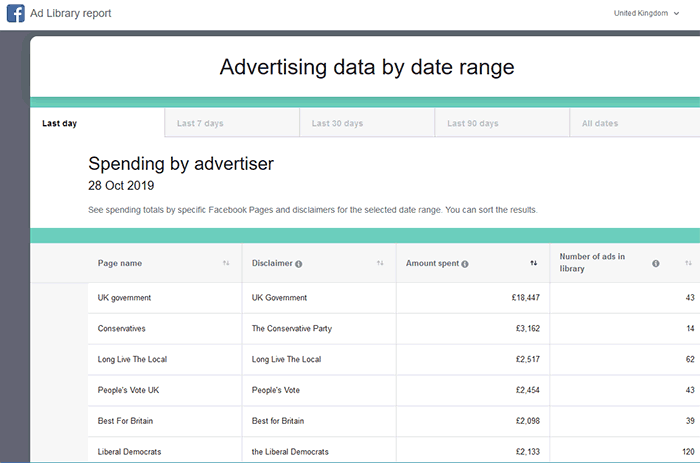
Task: Sort by Number of ads in library arrows
Action: coord(688,263)
